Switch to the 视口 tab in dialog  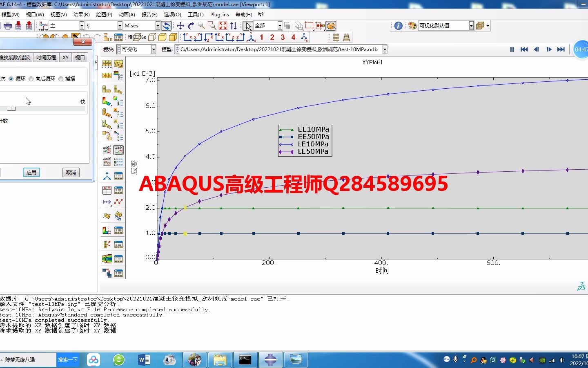pos(80,58)
